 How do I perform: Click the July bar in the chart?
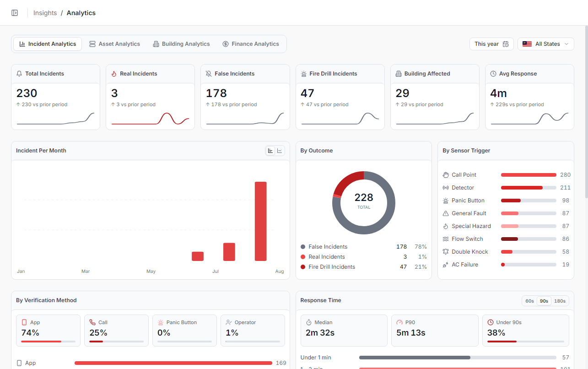(x=229, y=252)
